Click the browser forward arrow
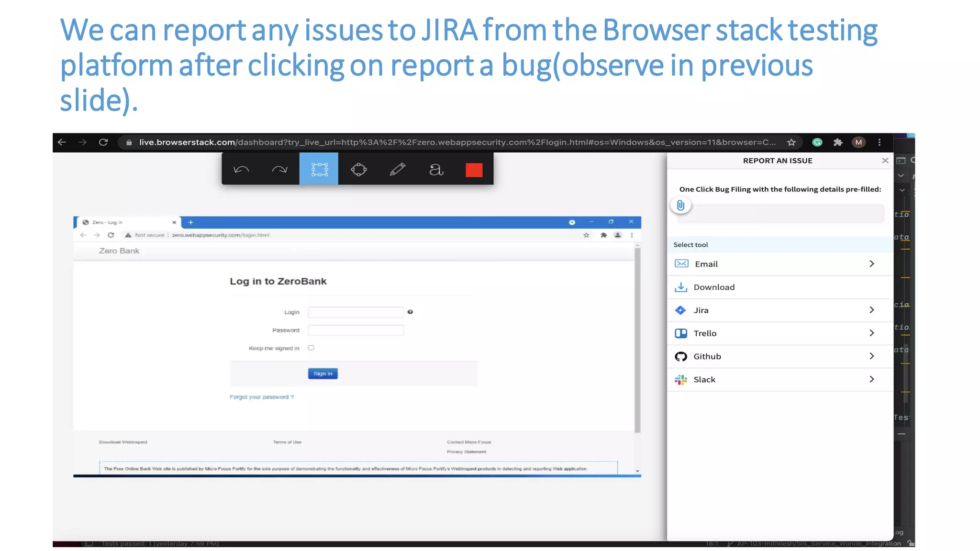Screen dimensions: 980x551 pos(82,142)
